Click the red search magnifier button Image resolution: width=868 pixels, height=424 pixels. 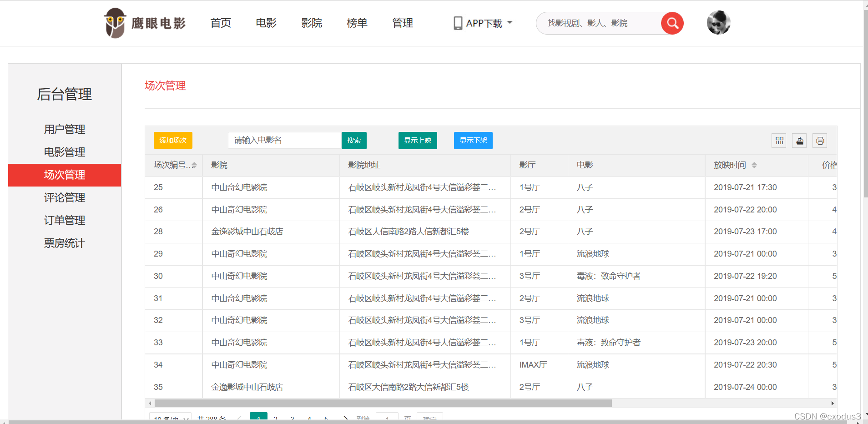tap(672, 23)
